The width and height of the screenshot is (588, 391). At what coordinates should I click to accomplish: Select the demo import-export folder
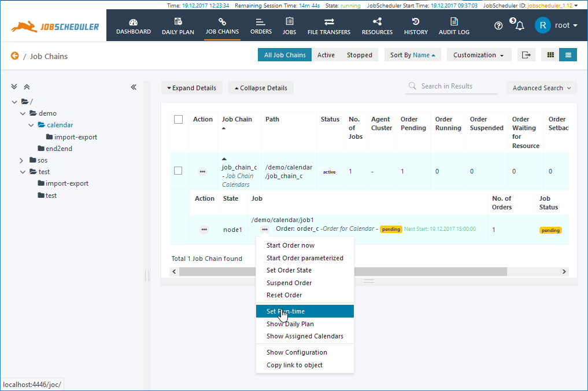click(x=75, y=137)
